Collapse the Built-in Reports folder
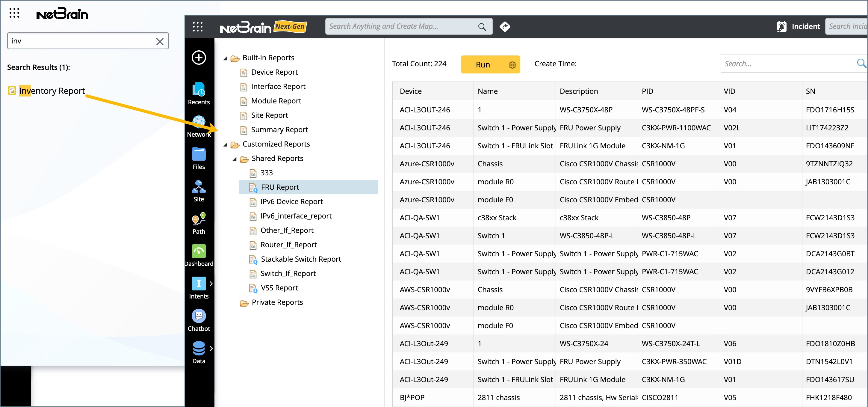 point(226,58)
